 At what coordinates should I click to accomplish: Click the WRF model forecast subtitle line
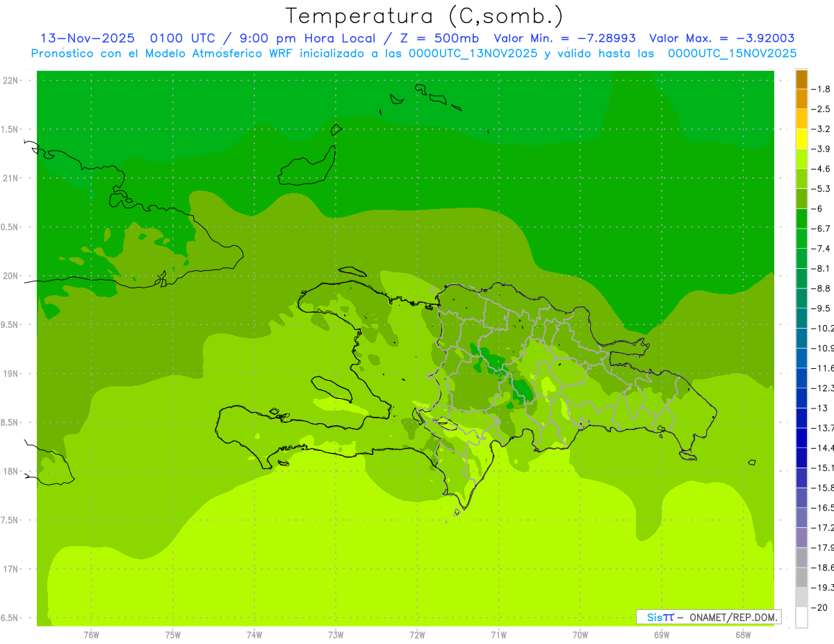click(x=414, y=53)
